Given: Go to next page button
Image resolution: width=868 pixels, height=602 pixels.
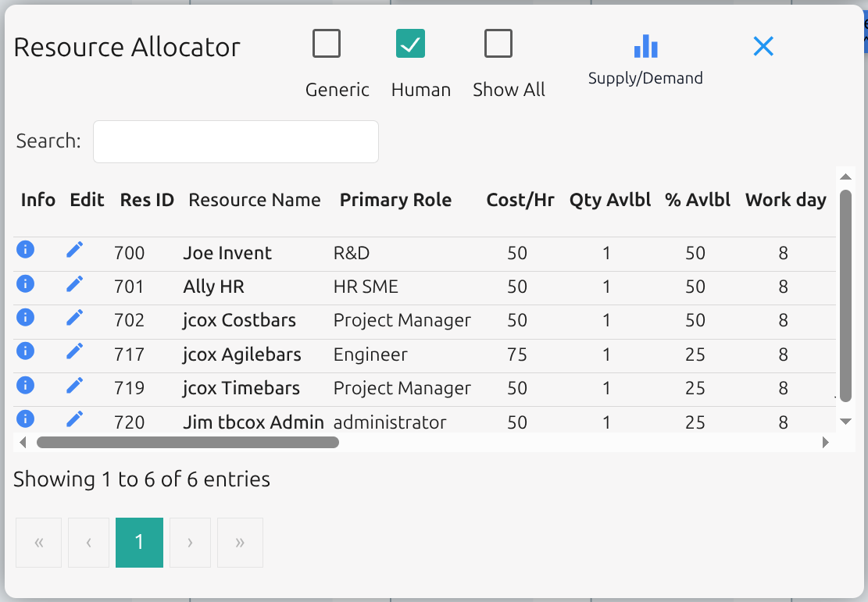Looking at the screenshot, I should (x=190, y=543).
